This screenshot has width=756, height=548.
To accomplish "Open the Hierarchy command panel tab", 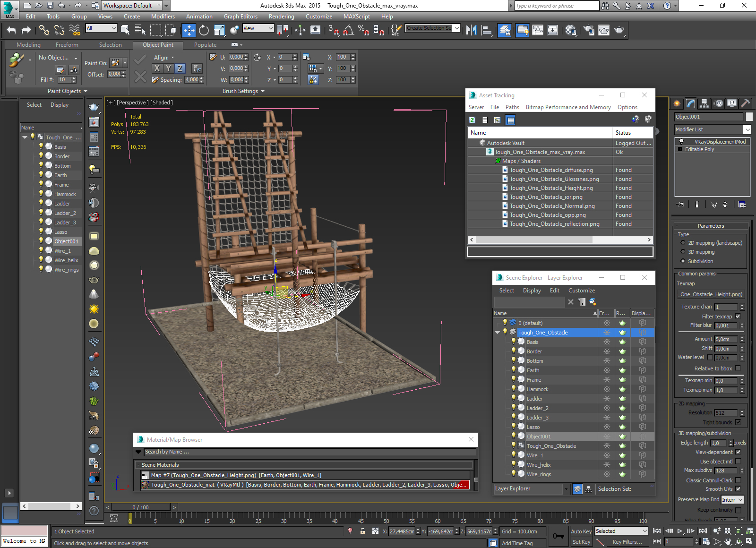I will coord(704,103).
